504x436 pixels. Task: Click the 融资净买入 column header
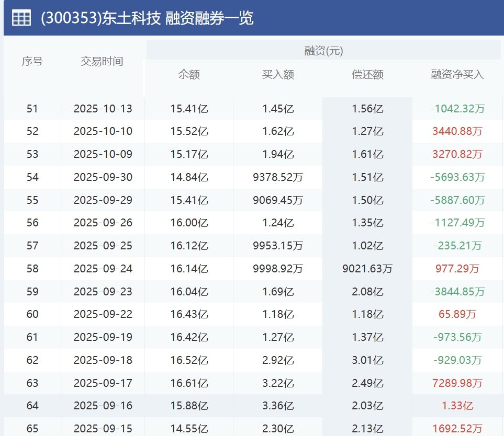coord(457,74)
